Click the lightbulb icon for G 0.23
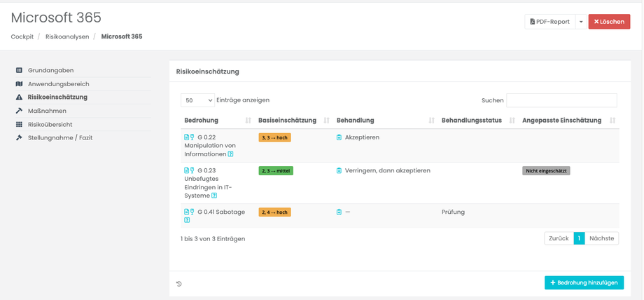The image size is (644, 300). pos(192,170)
